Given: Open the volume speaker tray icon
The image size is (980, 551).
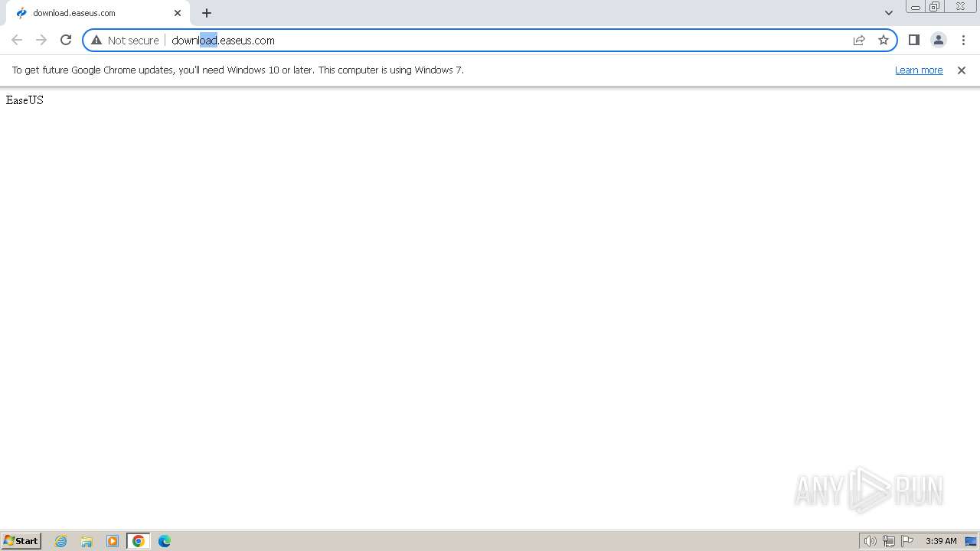Looking at the screenshot, I should (871, 541).
